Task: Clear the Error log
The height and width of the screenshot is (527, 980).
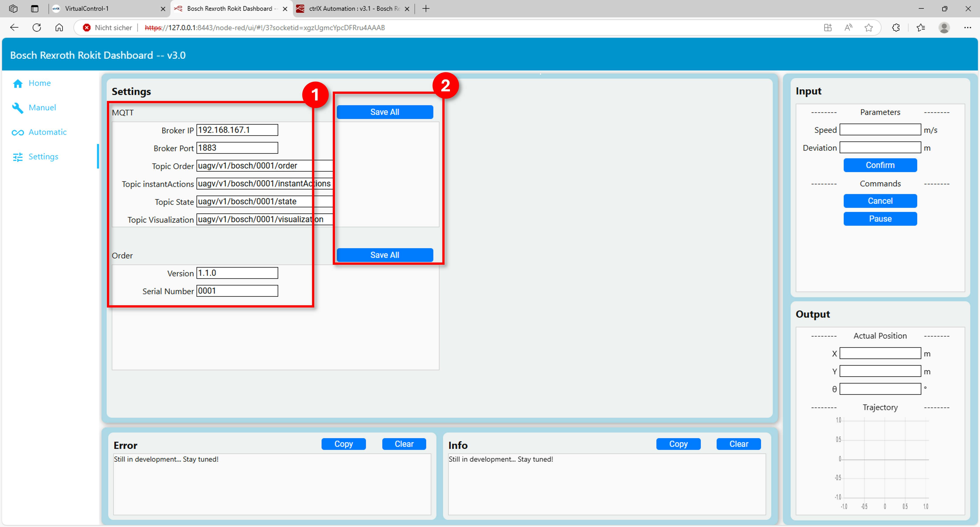Action: (x=404, y=444)
